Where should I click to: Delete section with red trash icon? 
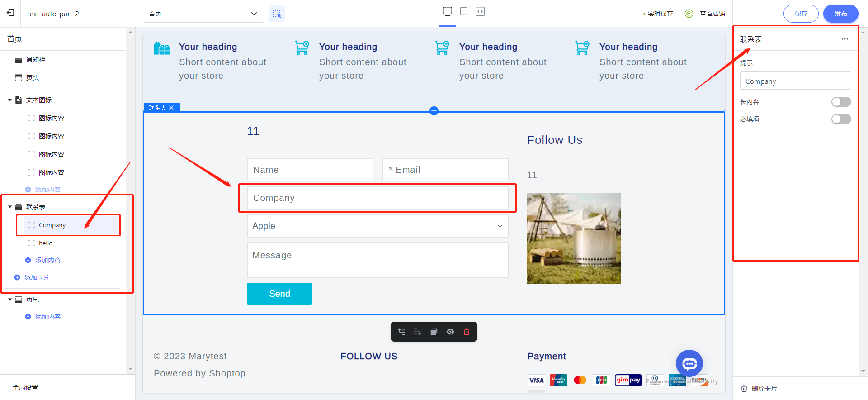pyautogui.click(x=467, y=332)
